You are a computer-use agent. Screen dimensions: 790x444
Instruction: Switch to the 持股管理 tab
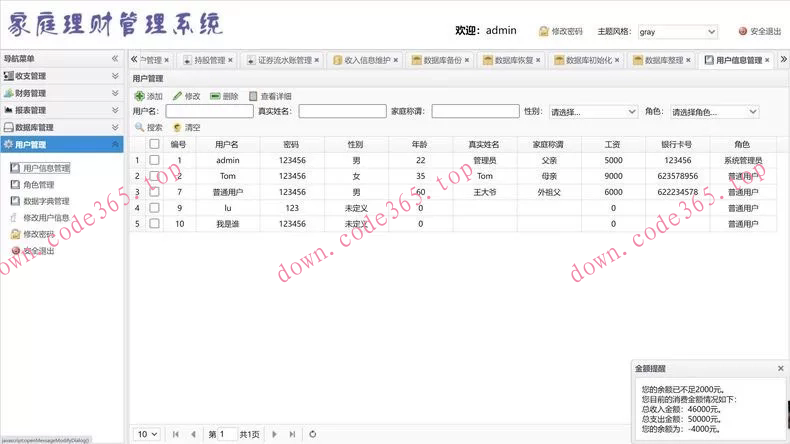point(205,60)
